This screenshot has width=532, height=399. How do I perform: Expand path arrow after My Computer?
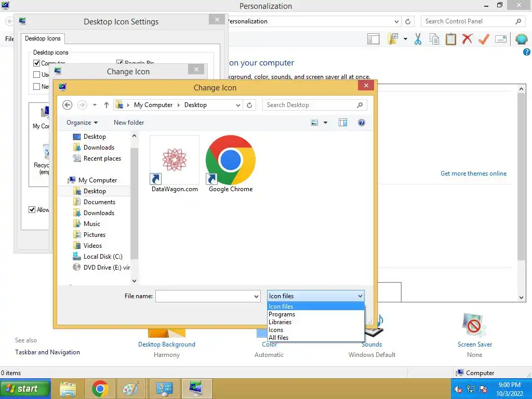pos(179,105)
